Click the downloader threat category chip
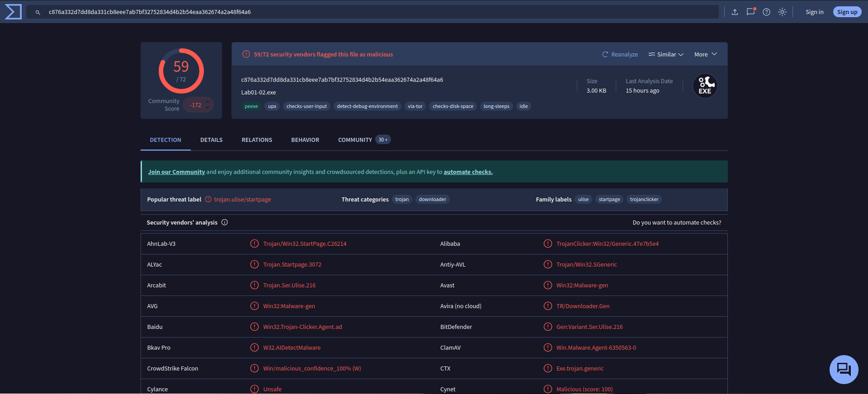Image resolution: width=868 pixels, height=394 pixels. (433, 199)
